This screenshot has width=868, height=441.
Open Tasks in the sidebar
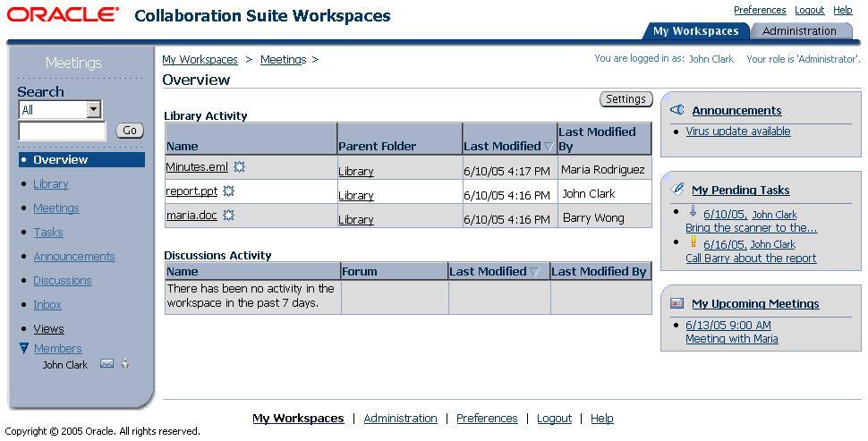(x=48, y=233)
